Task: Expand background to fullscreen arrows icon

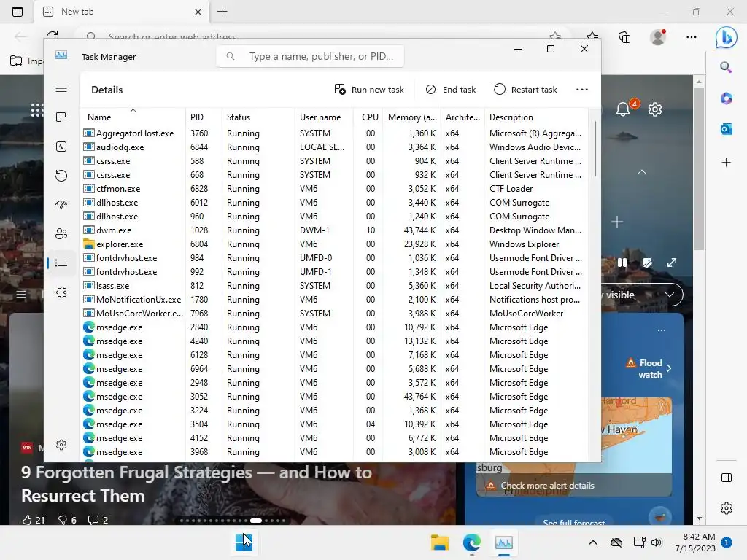Action: coord(672,262)
